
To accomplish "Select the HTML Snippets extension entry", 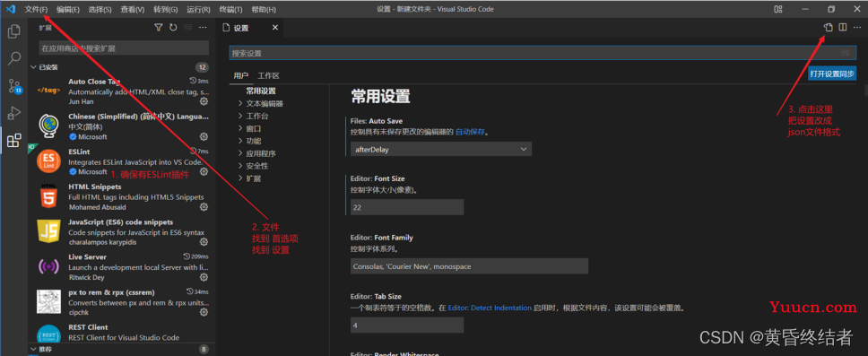I will pos(122,196).
